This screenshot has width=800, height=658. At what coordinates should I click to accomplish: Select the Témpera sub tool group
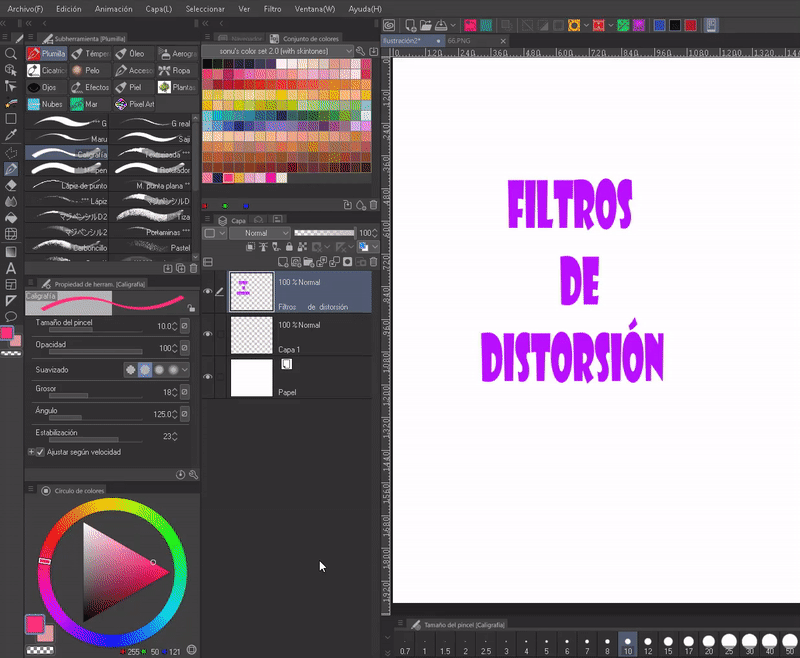click(x=90, y=54)
